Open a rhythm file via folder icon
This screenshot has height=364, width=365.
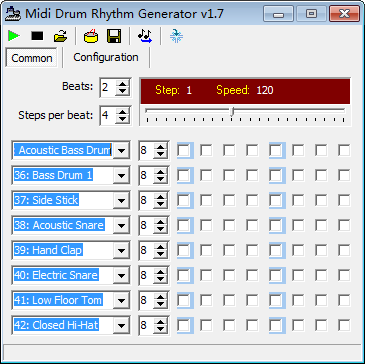(60, 36)
